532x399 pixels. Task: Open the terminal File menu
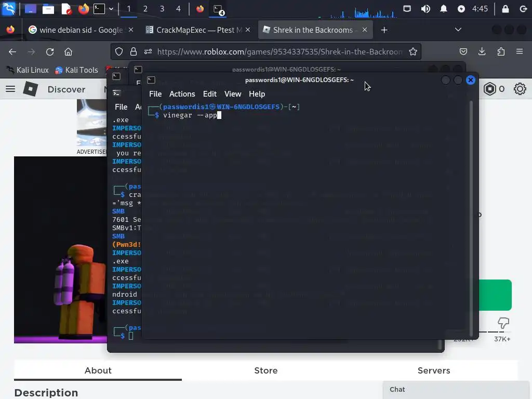155,94
